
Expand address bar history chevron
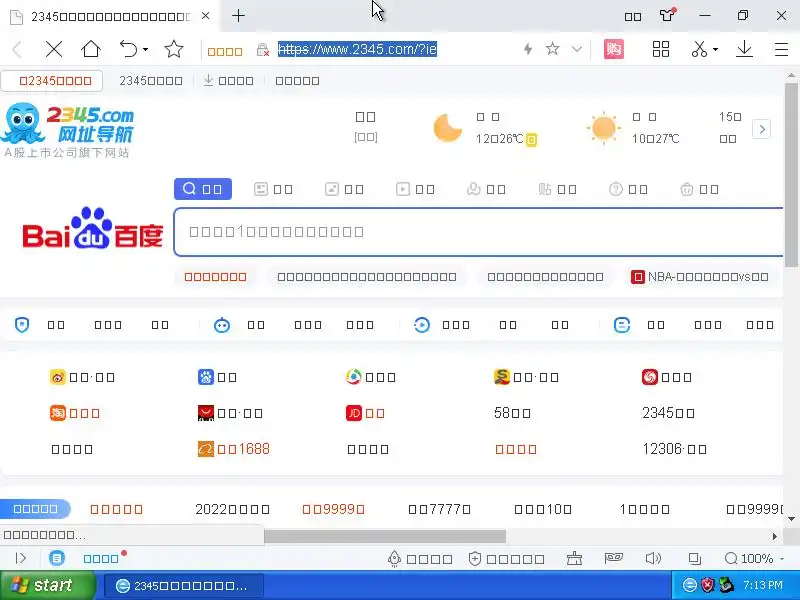coord(577,49)
